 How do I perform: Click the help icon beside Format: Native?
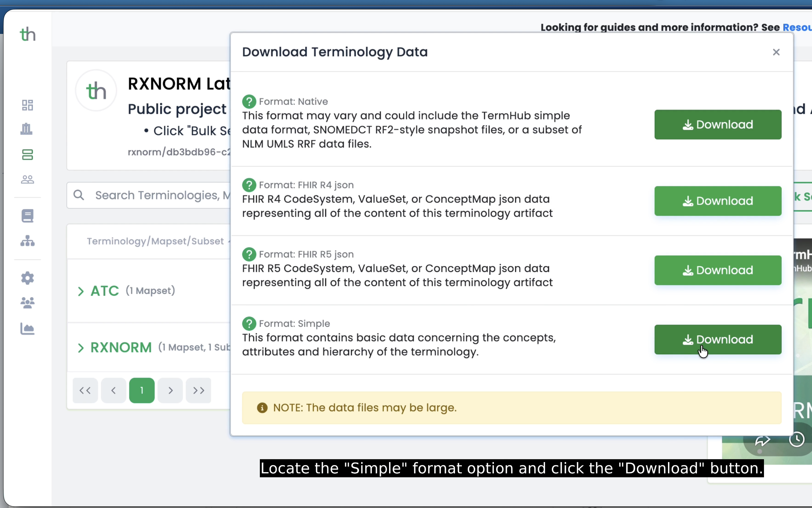click(249, 102)
